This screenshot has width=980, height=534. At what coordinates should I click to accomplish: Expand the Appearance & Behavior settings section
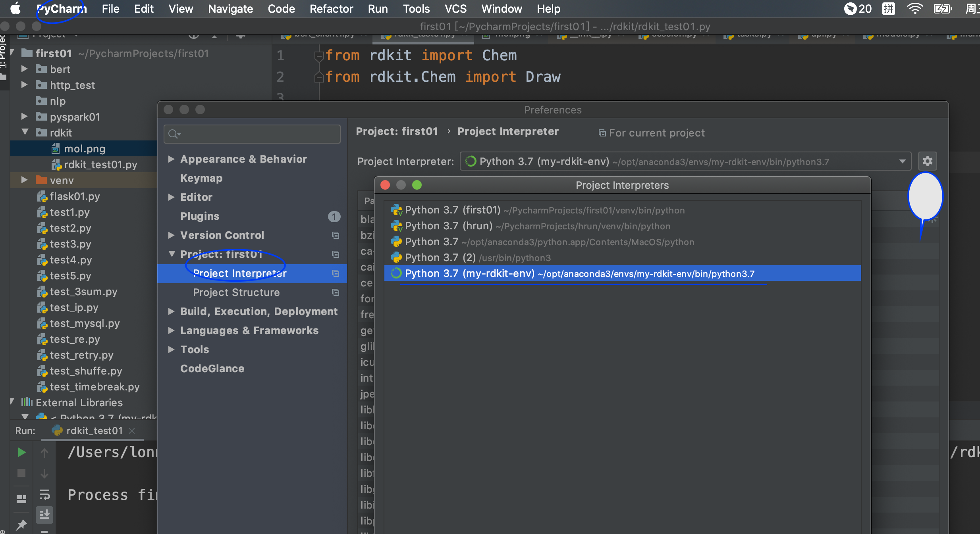pyautogui.click(x=172, y=159)
